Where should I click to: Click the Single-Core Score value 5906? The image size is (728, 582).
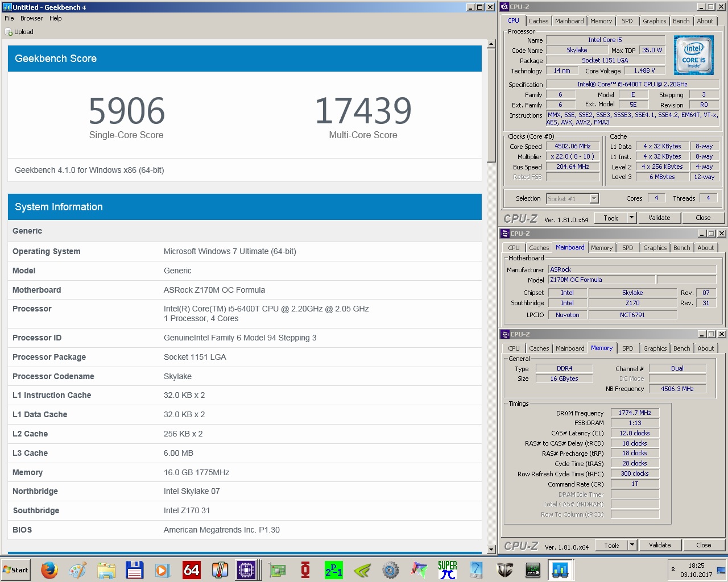pos(127,111)
